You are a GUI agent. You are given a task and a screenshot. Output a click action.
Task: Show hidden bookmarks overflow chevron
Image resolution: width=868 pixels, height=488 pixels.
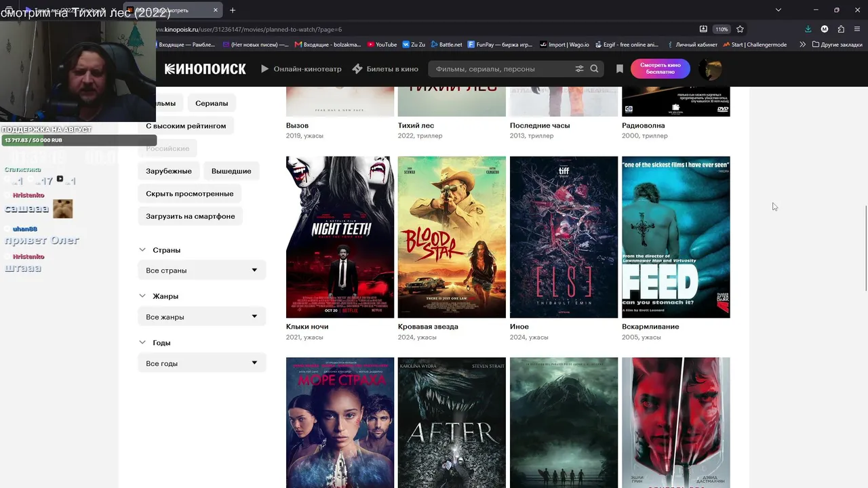[803, 45]
